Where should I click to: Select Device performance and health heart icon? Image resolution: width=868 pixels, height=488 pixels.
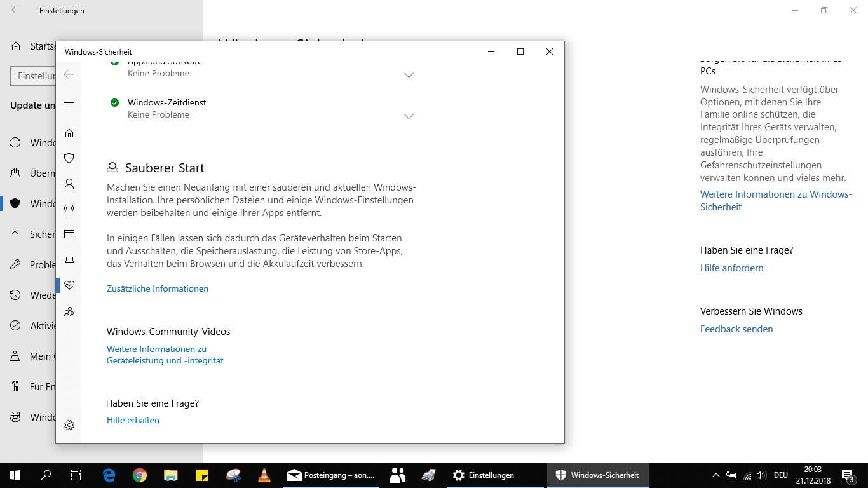point(69,285)
